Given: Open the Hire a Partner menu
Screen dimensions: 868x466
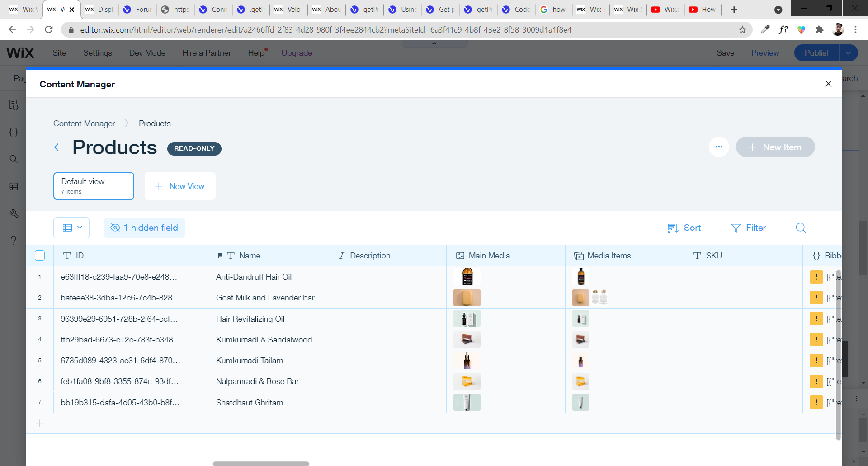Looking at the screenshot, I should pyautogui.click(x=207, y=53).
